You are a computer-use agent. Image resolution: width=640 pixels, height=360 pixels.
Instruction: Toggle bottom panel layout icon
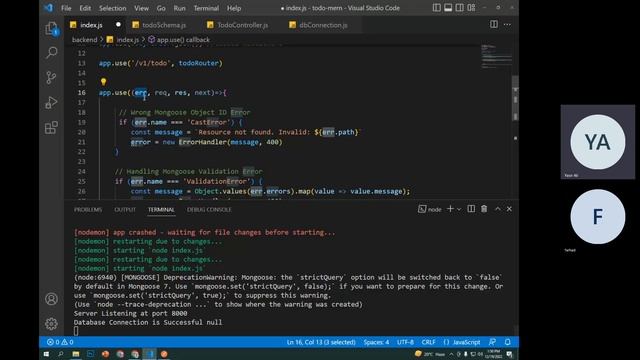(x=448, y=8)
